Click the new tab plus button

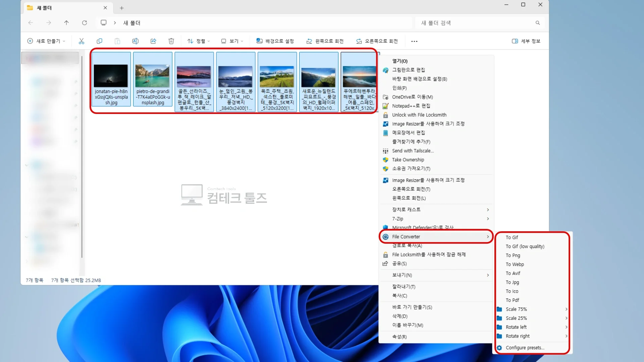pyautogui.click(x=122, y=8)
